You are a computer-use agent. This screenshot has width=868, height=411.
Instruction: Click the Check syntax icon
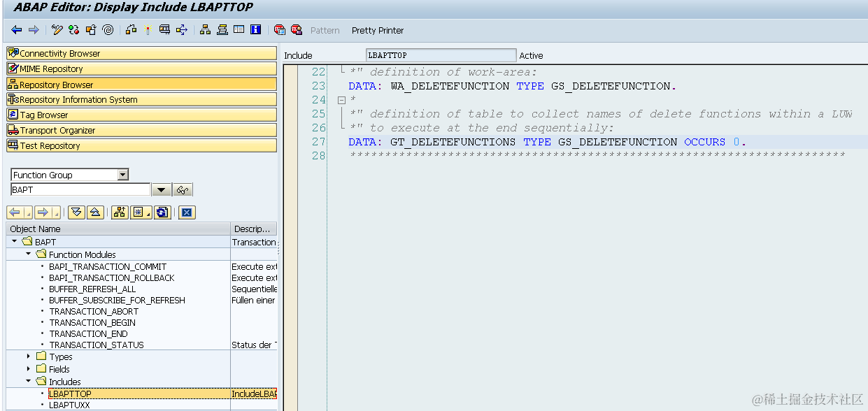click(x=131, y=30)
